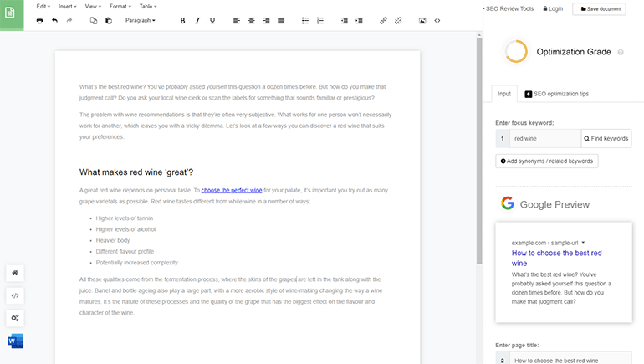Apply italic formatting
This screenshot has height=364, width=644.
tap(197, 20)
